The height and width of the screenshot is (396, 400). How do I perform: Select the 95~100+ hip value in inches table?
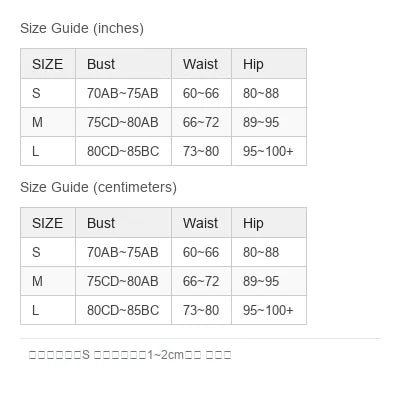coord(268,151)
